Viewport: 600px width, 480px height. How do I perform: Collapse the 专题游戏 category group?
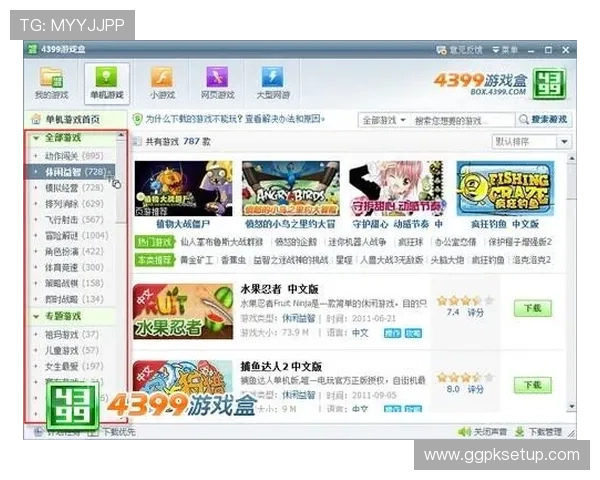tap(36, 316)
